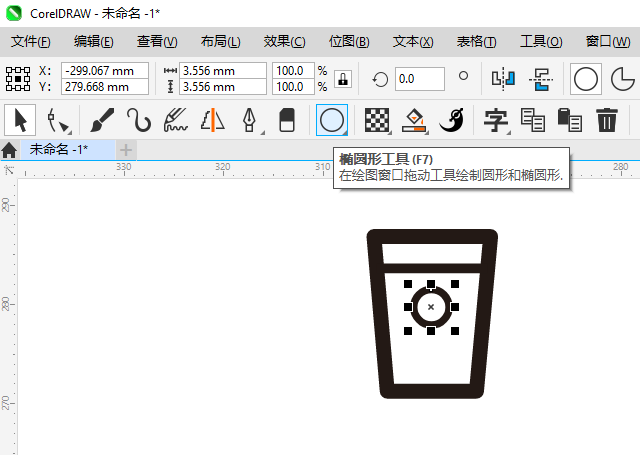Switch to the 未命名 -1* document tab
This screenshot has width=640, height=455.
pos(68,150)
